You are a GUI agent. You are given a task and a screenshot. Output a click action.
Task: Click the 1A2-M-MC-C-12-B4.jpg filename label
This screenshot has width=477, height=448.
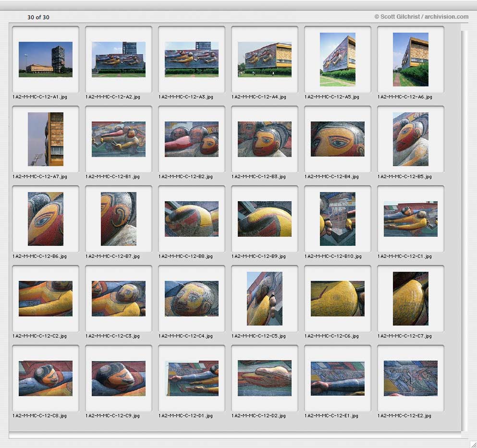click(331, 177)
